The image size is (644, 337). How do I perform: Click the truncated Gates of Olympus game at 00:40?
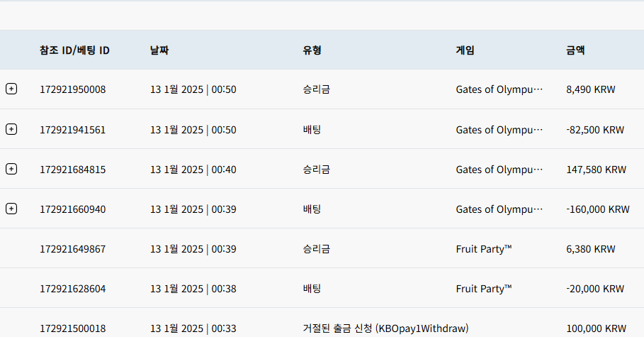coord(499,170)
